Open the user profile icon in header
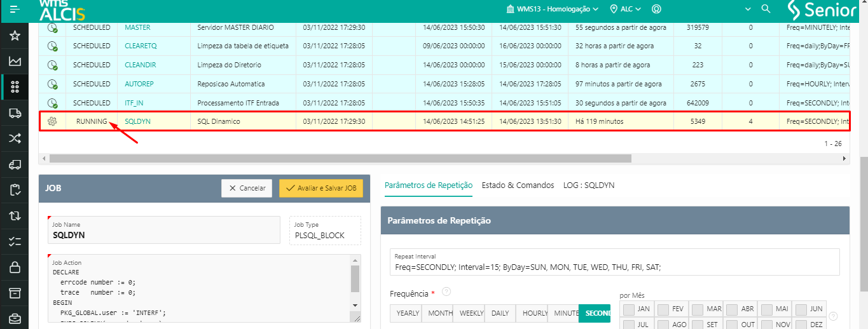 tap(657, 9)
